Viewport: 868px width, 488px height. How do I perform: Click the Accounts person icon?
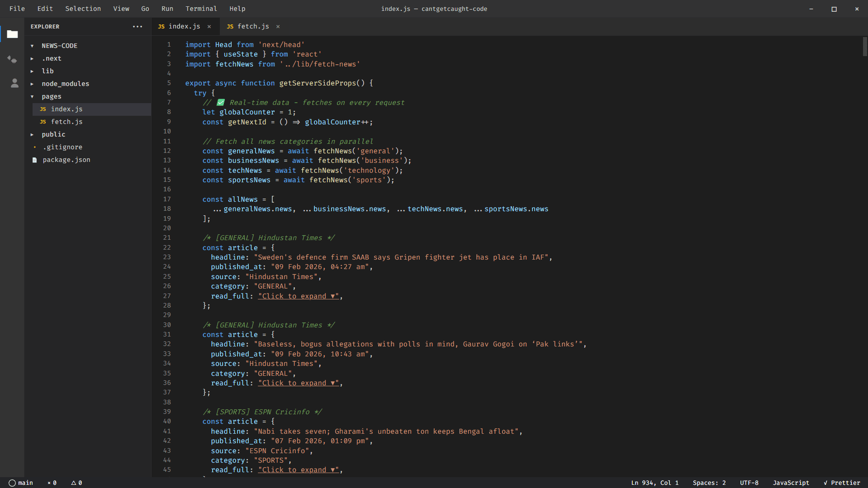(x=14, y=83)
